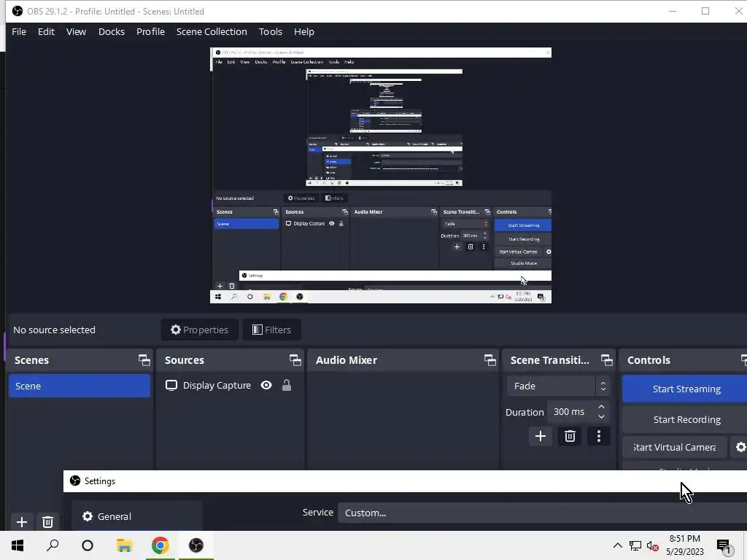Open the Windows notification center
Screen dimensions: 747x560
coord(724,545)
